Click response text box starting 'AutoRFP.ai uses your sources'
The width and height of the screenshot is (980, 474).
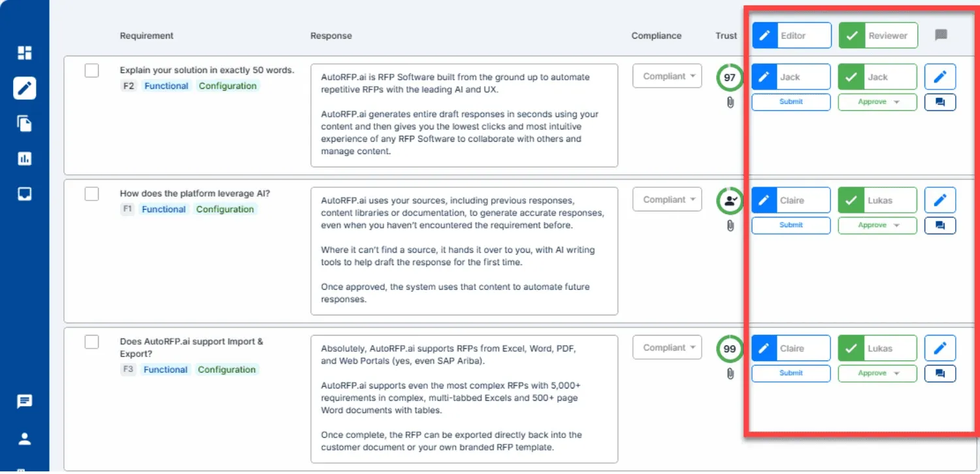[465, 251]
